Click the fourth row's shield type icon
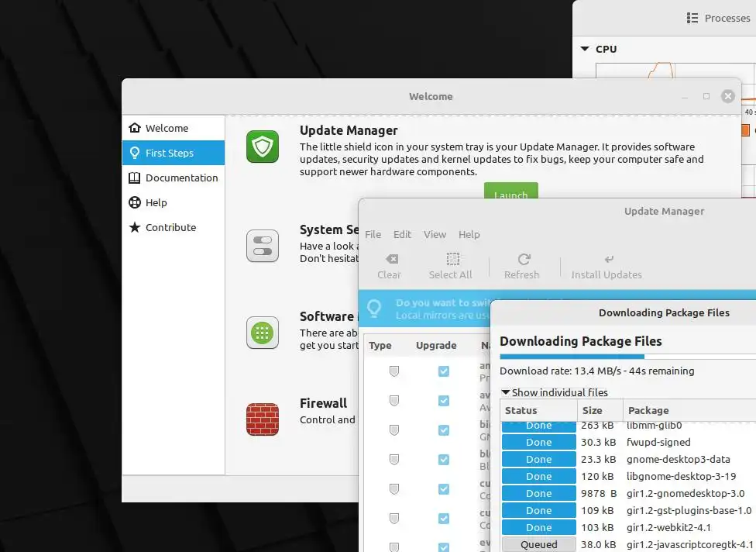Viewport: 756px width, 552px height. tap(394, 460)
